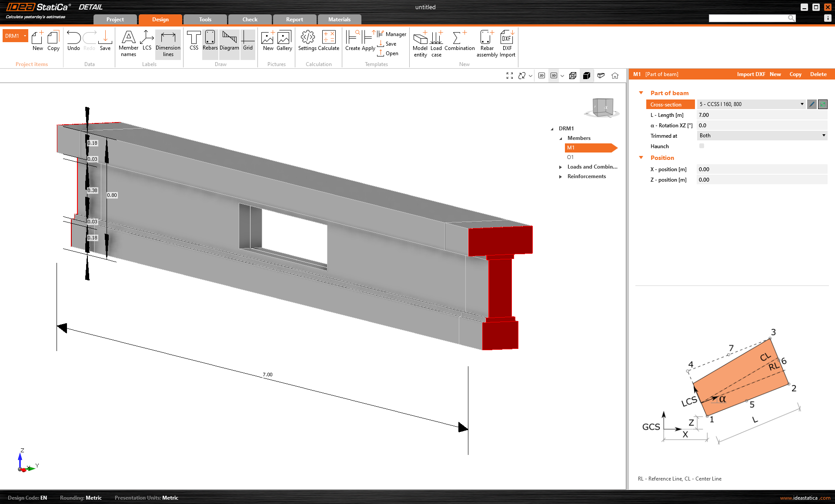Open the Trimmed at dropdown
This screenshot has width=835, height=504.
coord(823,136)
